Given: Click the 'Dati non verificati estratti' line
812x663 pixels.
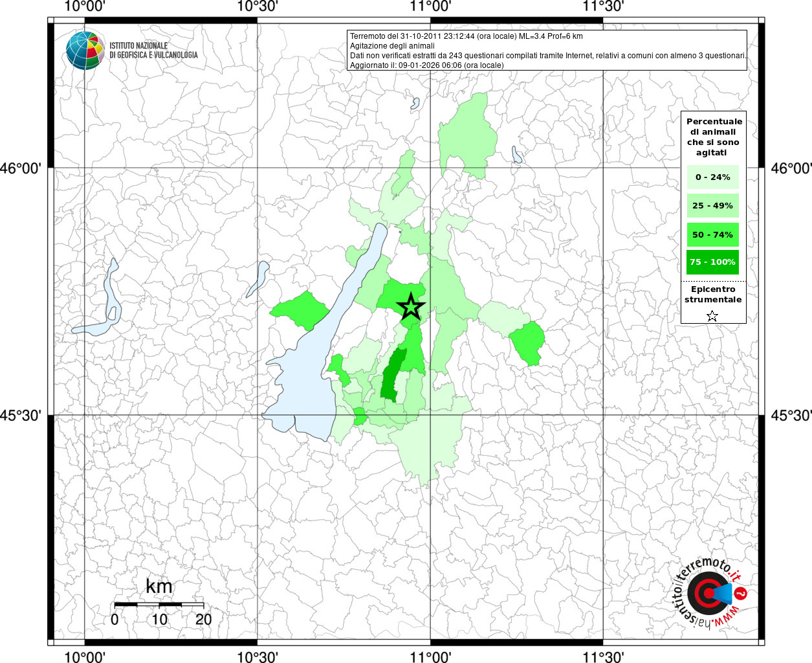Looking at the screenshot, I should click(548, 56).
